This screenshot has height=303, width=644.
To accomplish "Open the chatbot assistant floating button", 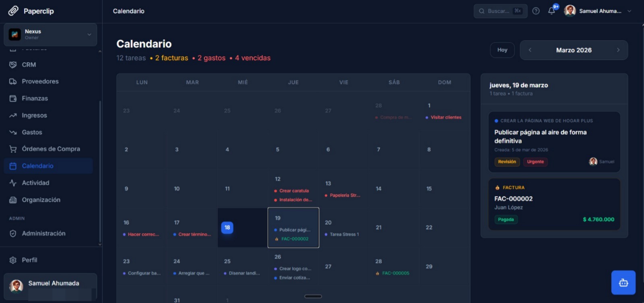I will tap(623, 283).
